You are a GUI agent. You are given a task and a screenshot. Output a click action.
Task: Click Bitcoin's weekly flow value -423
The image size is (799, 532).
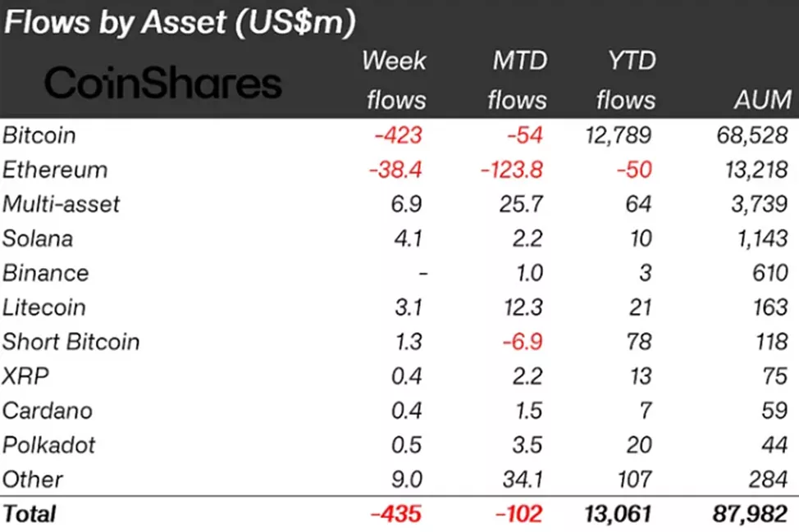click(x=399, y=135)
